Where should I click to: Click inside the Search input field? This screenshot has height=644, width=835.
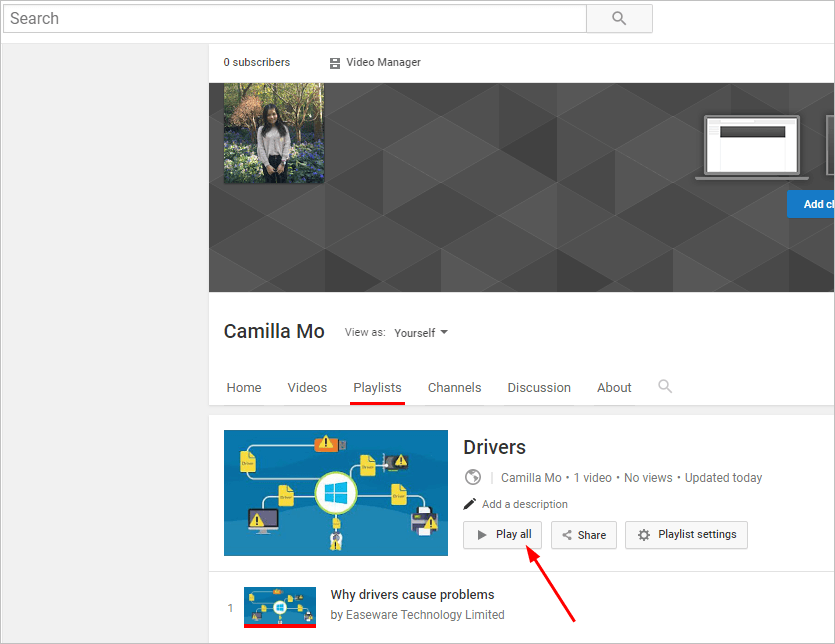[x=290, y=18]
